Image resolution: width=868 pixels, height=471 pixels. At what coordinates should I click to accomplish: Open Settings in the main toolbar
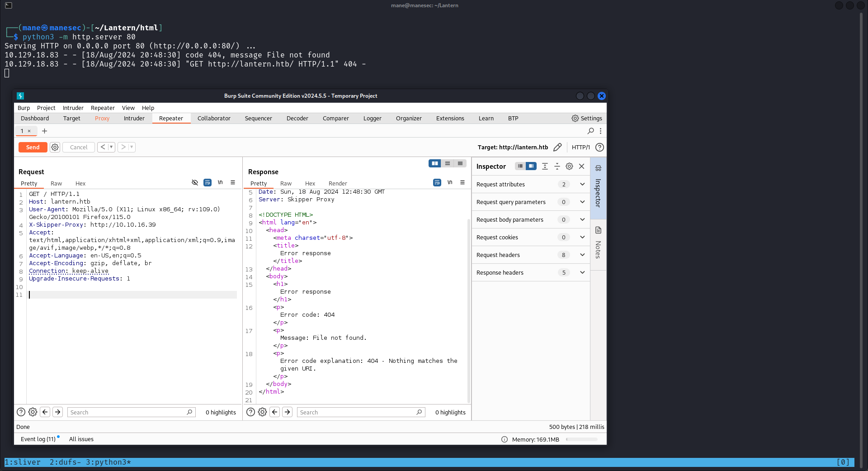click(586, 119)
